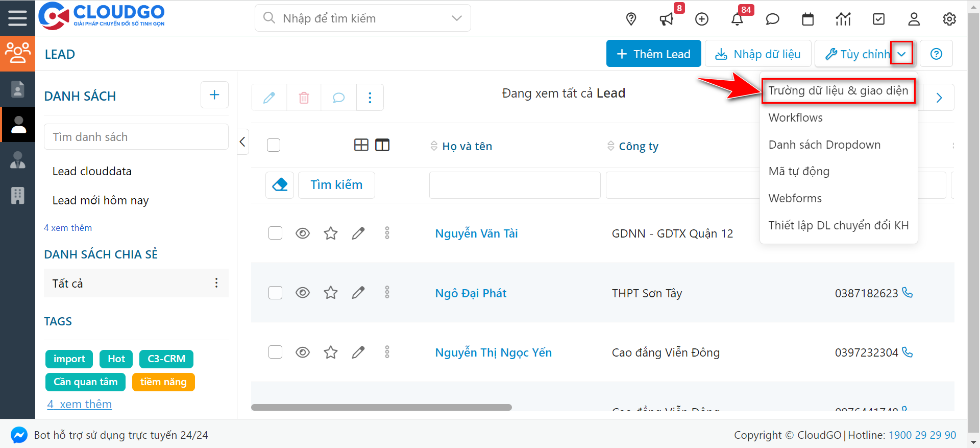Click the horizontal table scrollbar
Viewport: 980px width, 448px height.
[381, 407]
